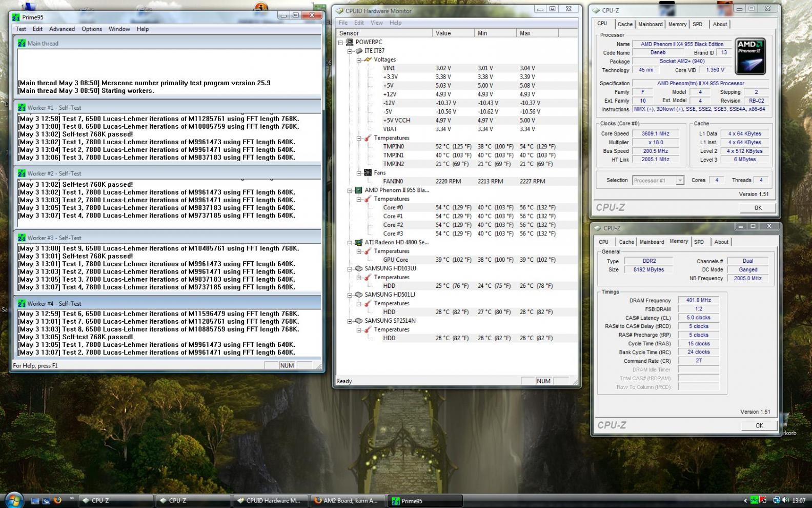The image size is (812, 508).
Task: Click the Prime95 tray icon
Action: coord(754,500)
